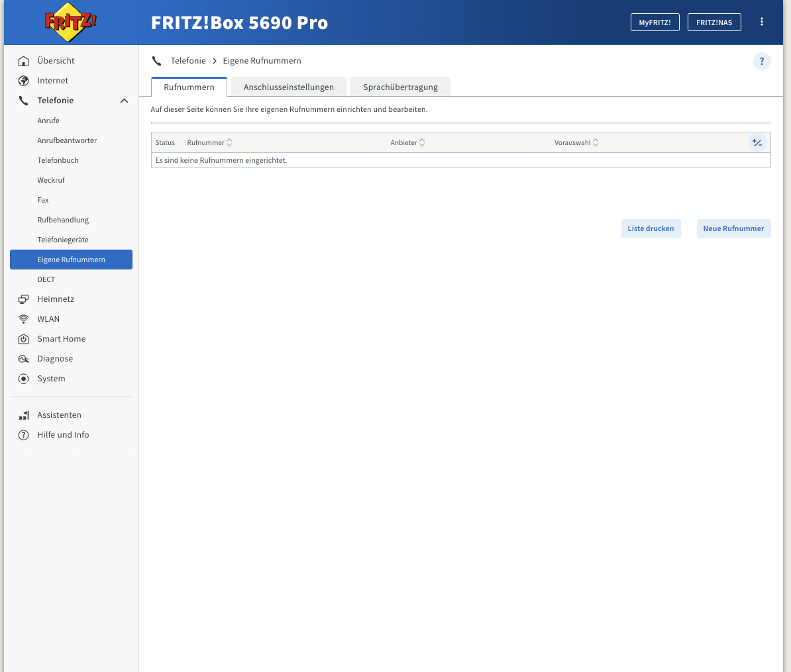Screen dimensions: 791x672
Task: Sort by Rufnummer column arrows
Action: pos(229,142)
